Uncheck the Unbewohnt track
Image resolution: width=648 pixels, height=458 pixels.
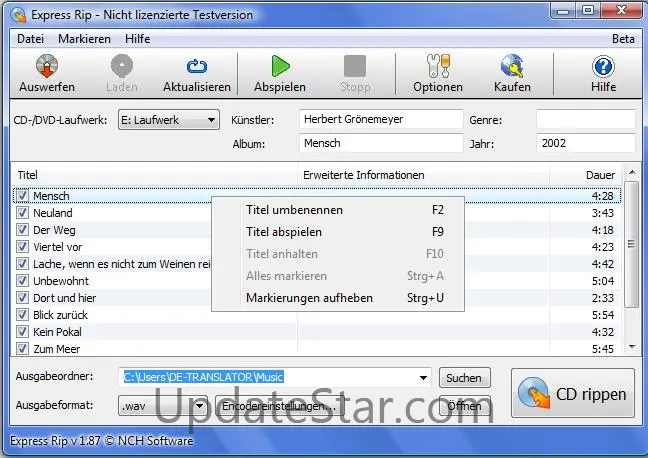(22, 281)
